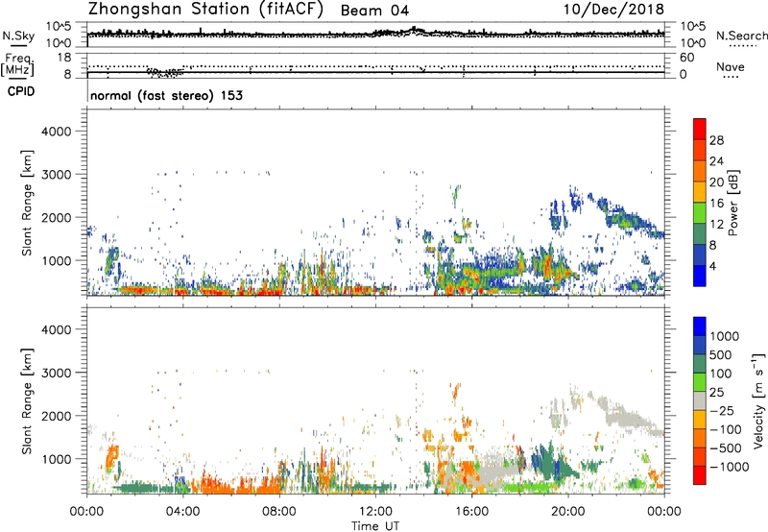Click the 'Freq. [MHz]' axis label
The image size is (768, 532).
[18, 65]
